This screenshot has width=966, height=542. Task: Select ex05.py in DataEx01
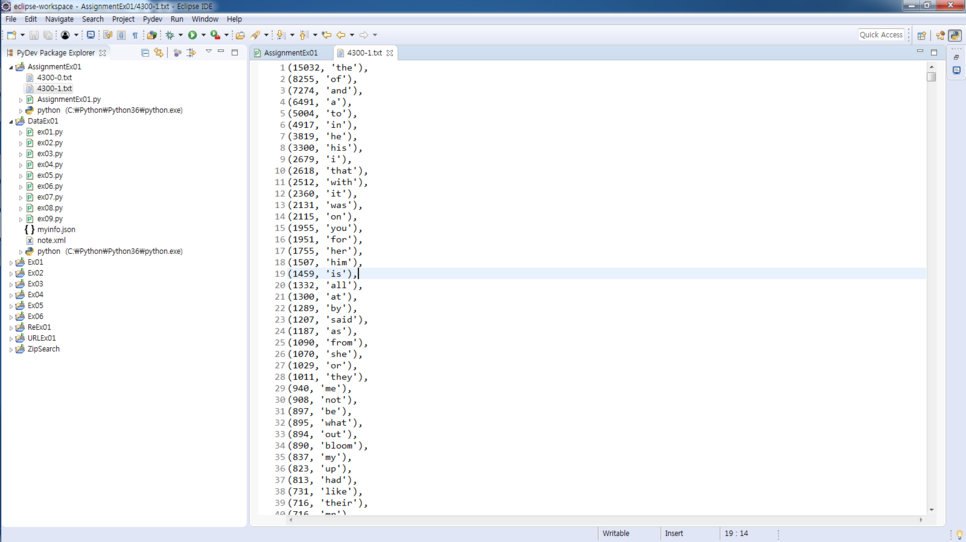pos(49,176)
